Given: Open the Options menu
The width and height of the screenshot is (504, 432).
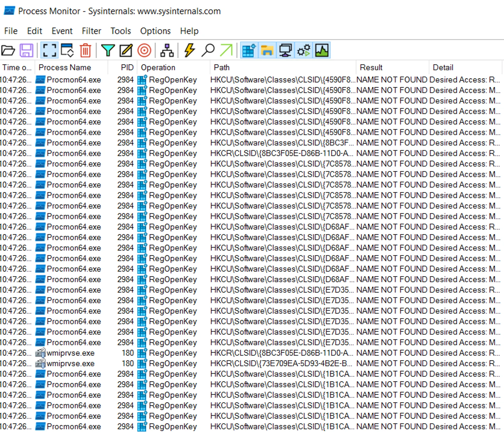Looking at the screenshot, I should click(x=155, y=31).
